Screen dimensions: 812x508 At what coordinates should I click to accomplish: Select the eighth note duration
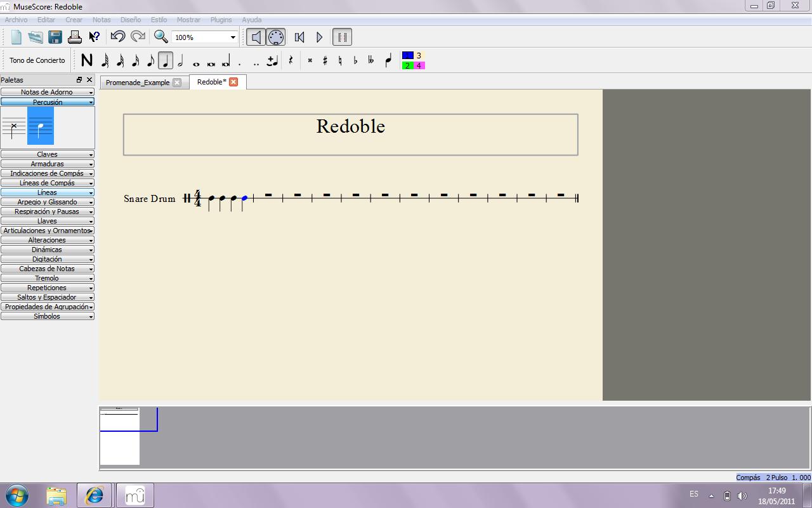coord(150,60)
